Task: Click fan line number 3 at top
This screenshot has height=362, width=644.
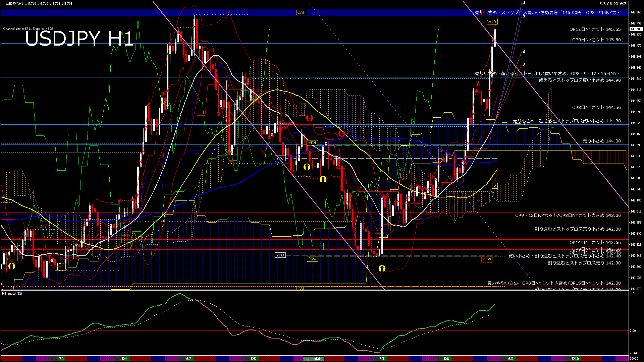Action: point(524,3)
